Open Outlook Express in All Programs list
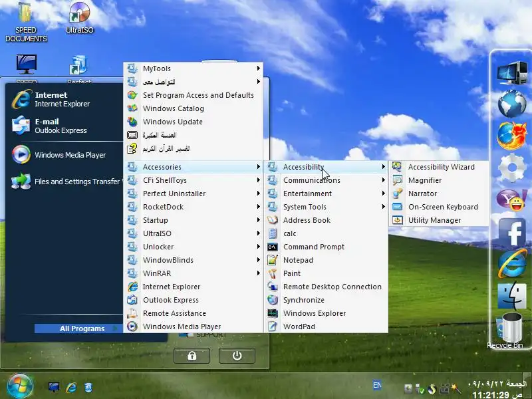 click(x=194, y=300)
